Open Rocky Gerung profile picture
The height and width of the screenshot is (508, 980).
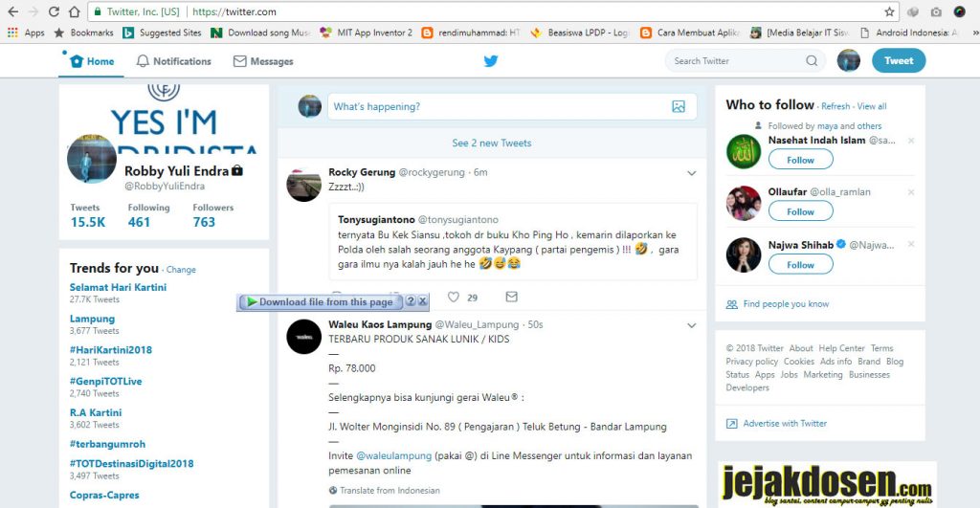click(303, 185)
